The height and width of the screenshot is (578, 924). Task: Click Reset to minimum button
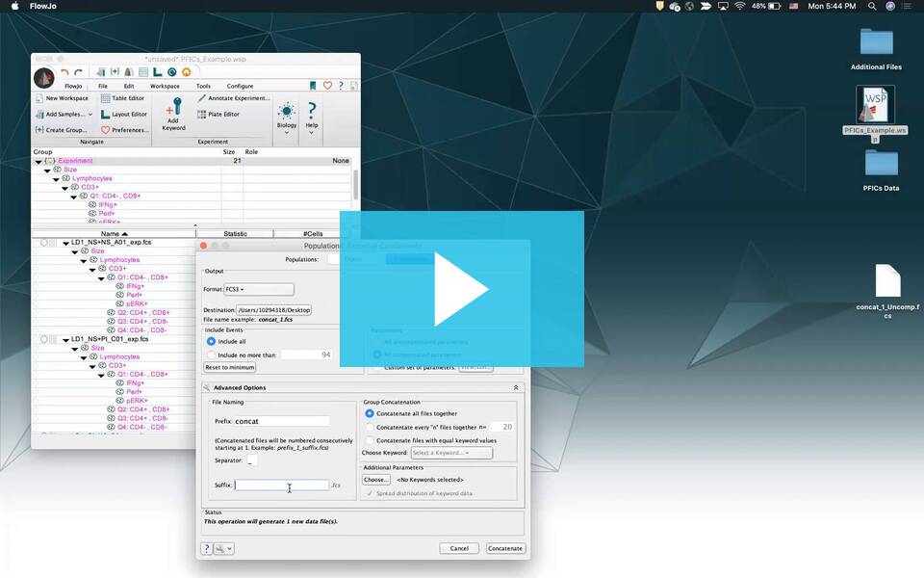coord(230,367)
